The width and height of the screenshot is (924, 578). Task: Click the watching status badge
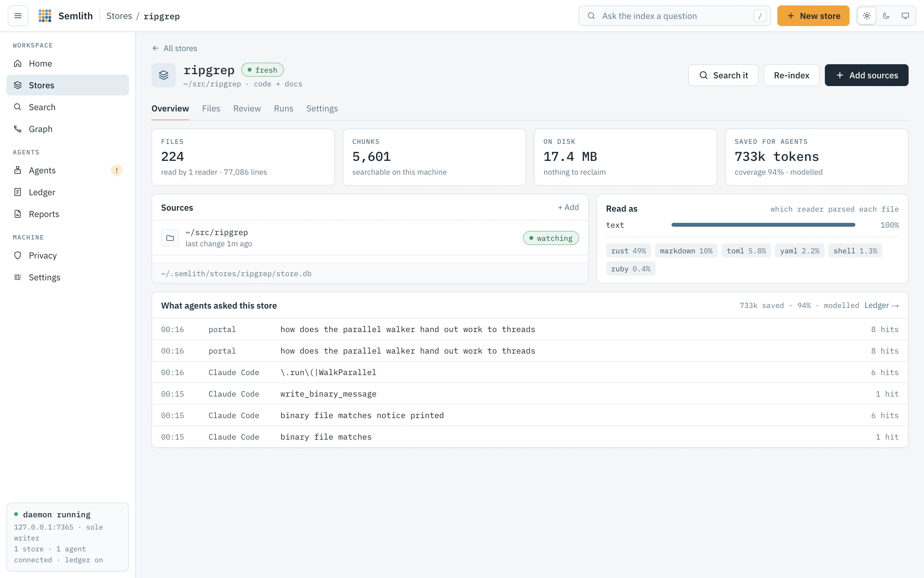551,238
